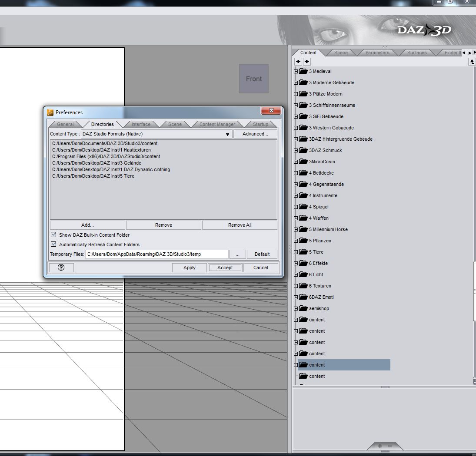
Task: Click the 3 Medieval folder icon
Action: coord(303,71)
